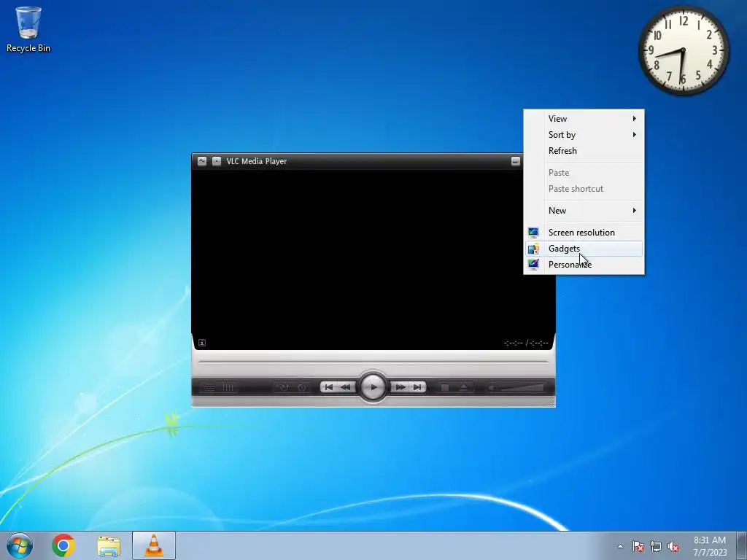Minimize the VLC Media Player window
Image resolution: width=747 pixels, height=560 pixels.
516,161
